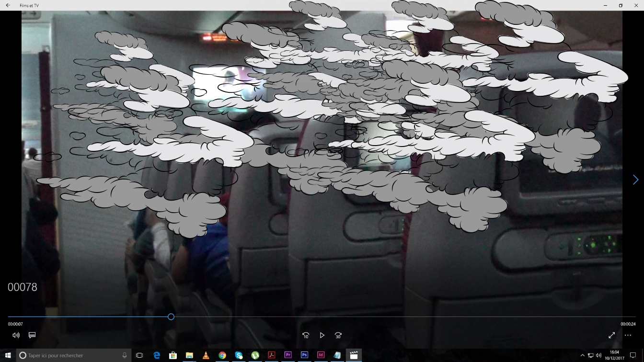
Task: Open Task View from taskbar
Action: click(x=139, y=355)
